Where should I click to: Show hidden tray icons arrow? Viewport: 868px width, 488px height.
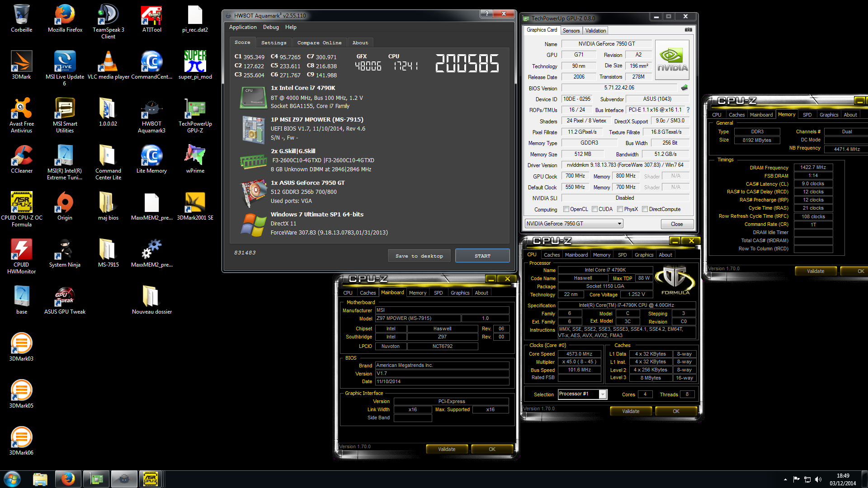(785, 479)
